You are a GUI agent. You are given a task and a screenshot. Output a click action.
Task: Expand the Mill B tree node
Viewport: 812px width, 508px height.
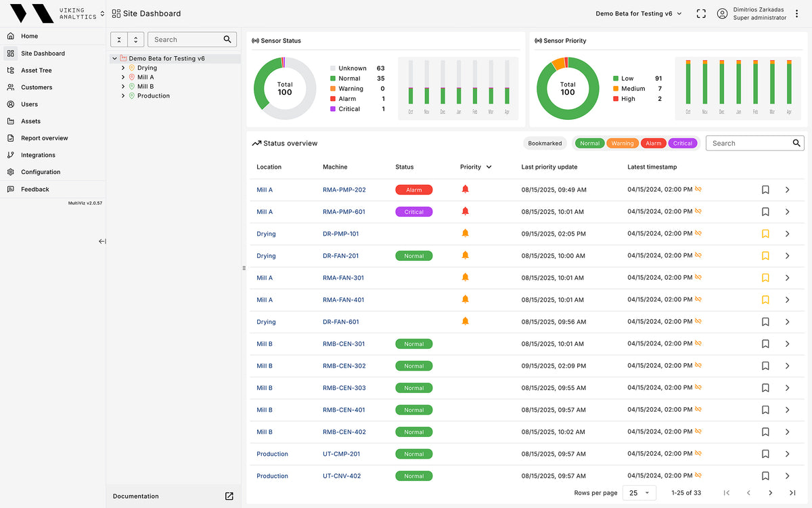click(123, 87)
